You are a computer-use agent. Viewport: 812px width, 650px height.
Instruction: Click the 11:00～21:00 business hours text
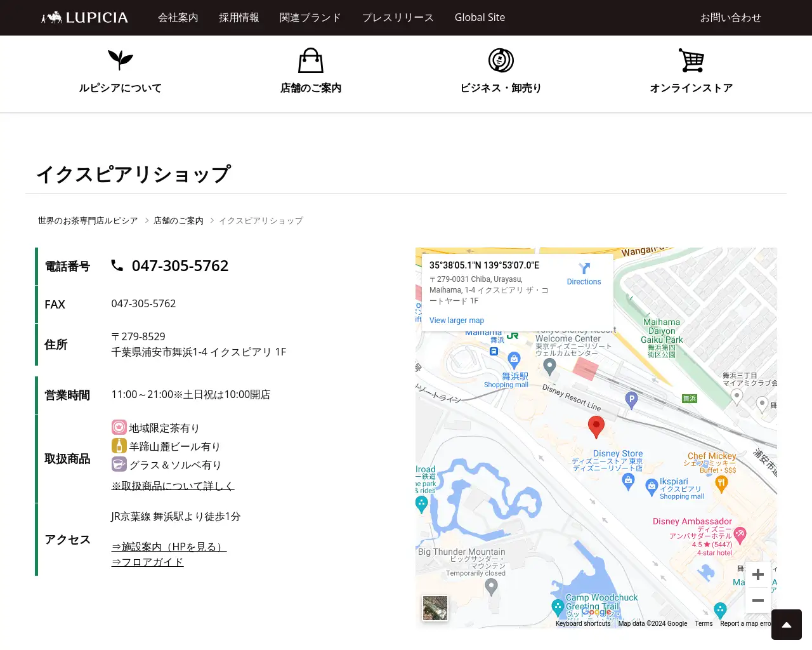(191, 395)
